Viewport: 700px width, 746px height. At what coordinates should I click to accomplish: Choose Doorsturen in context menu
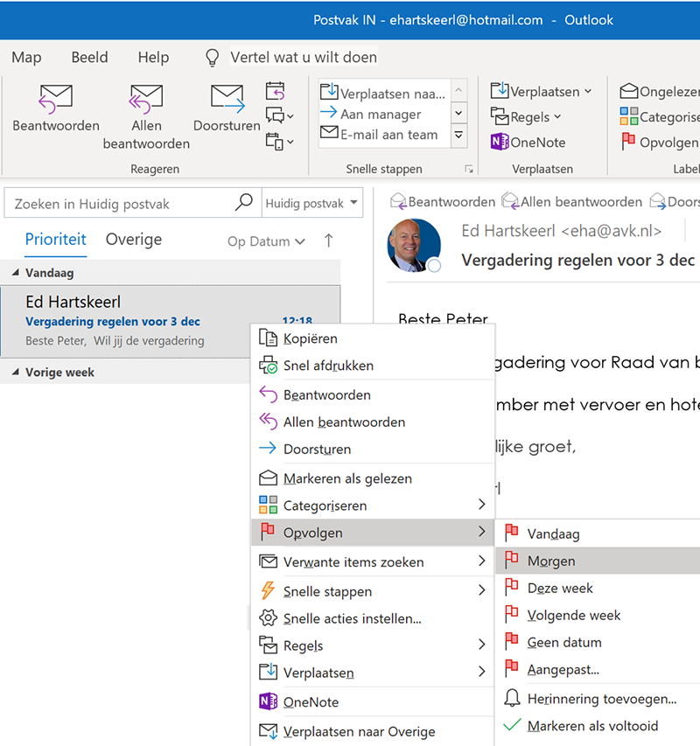coord(373,450)
